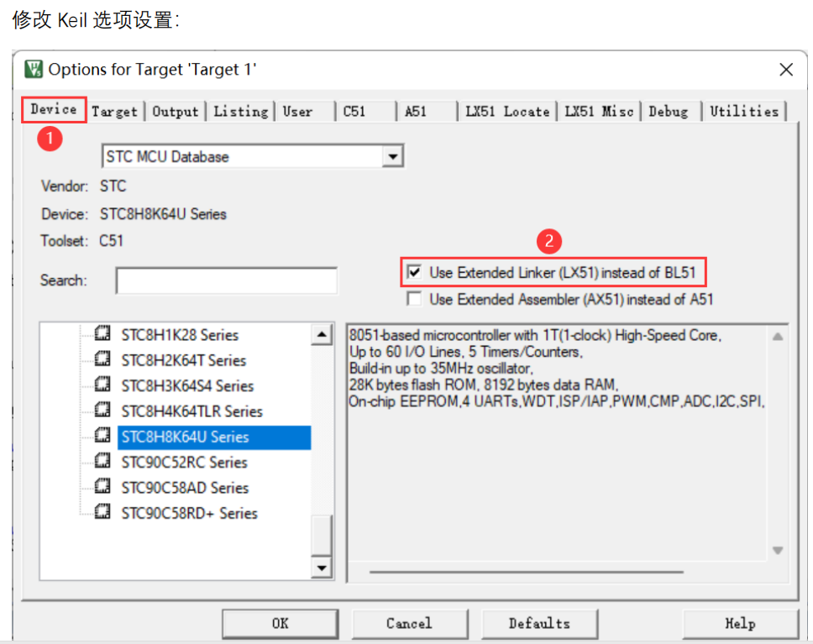Screen dimensions: 813x644
Task: Switch to the Device tab
Action: point(54,109)
